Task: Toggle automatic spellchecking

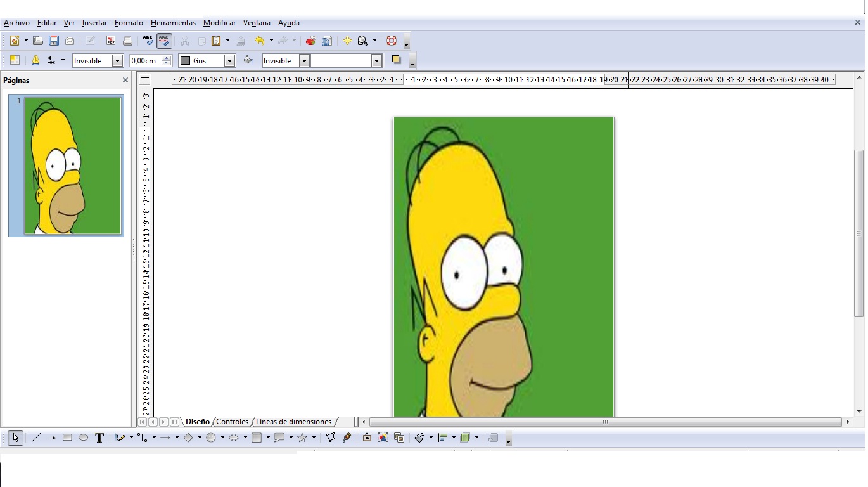Action: click(163, 40)
